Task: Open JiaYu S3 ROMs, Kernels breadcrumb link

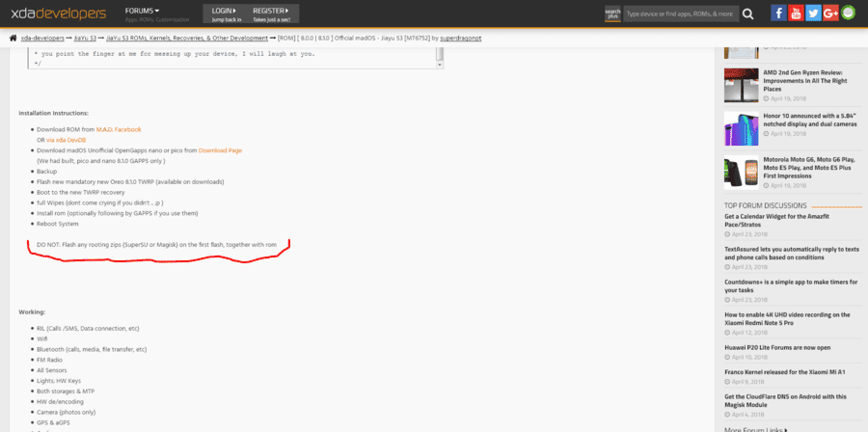Action: click(187, 39)
